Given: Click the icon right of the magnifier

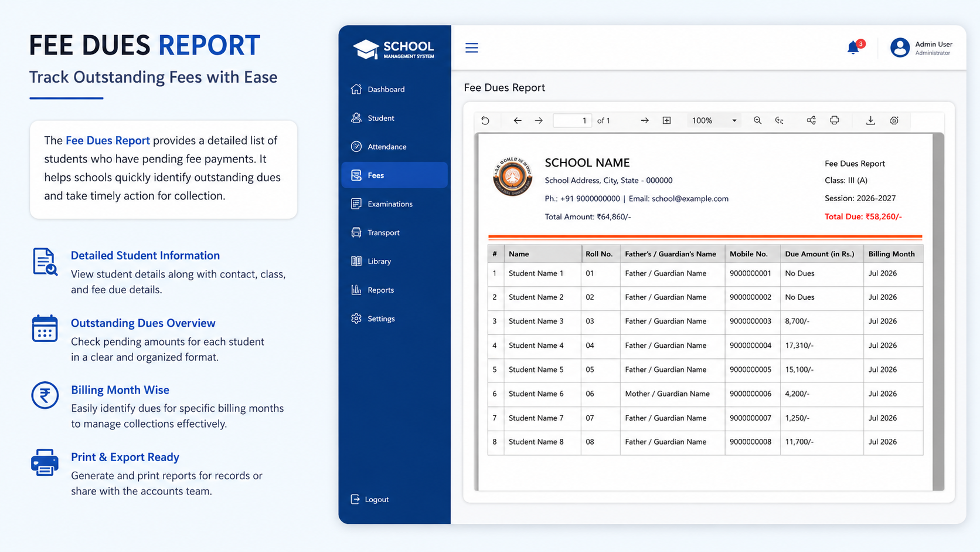Looking at the screenshot, I should coord(779,120).
